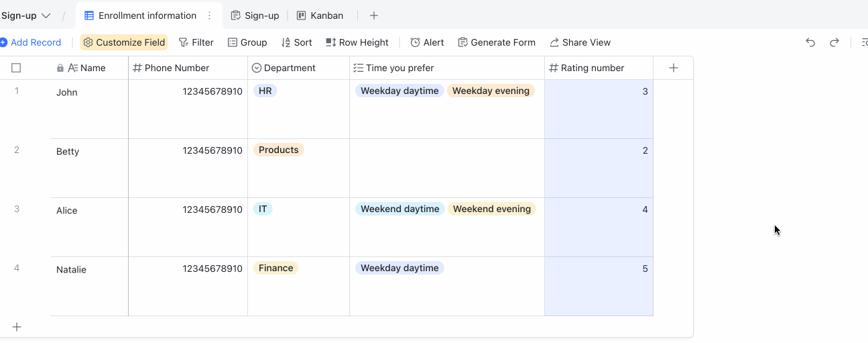The width and height of the screenshot is (868, 343).
Task: Click Customize Field button
Action: tap(124, 42)
